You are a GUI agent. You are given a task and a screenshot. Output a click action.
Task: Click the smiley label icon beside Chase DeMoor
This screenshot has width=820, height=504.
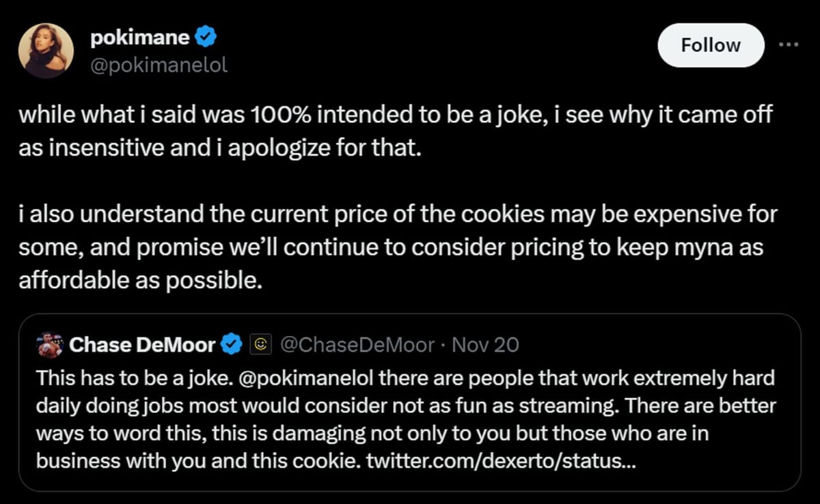pyautogui.click(x=260, y=344)
